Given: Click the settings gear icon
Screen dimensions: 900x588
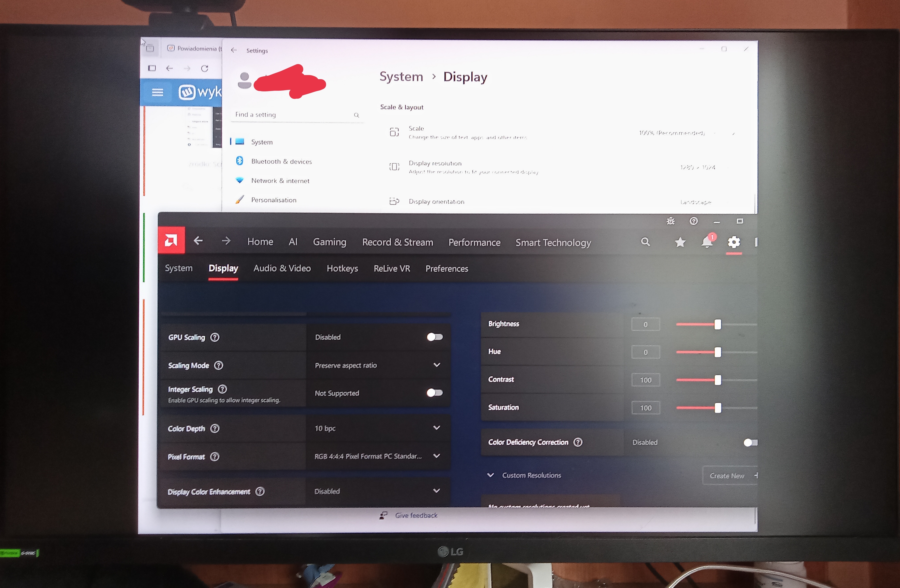Looking at the screenshot, I should [x=734, y=242].
